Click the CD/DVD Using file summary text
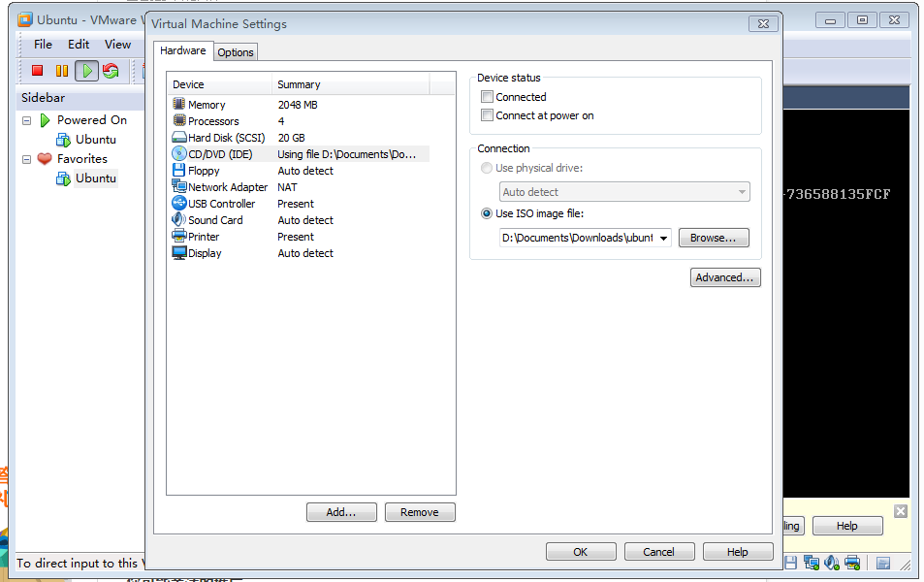This screenshot has height=582, width=924. point(347,154)
